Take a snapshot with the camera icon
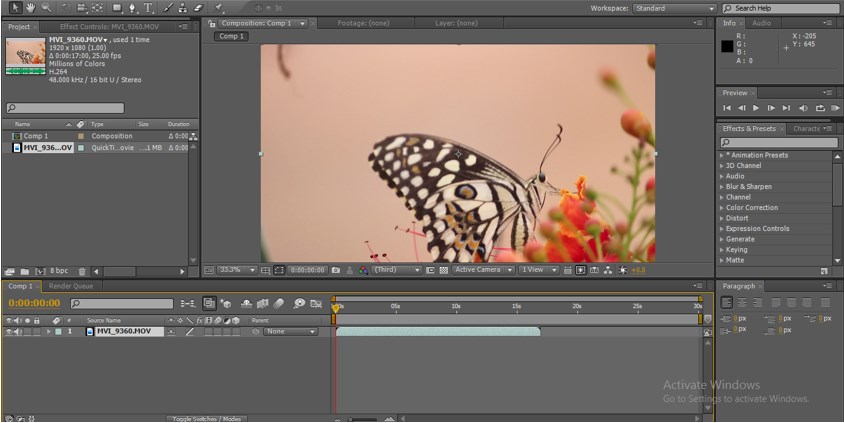 (336, 270)
